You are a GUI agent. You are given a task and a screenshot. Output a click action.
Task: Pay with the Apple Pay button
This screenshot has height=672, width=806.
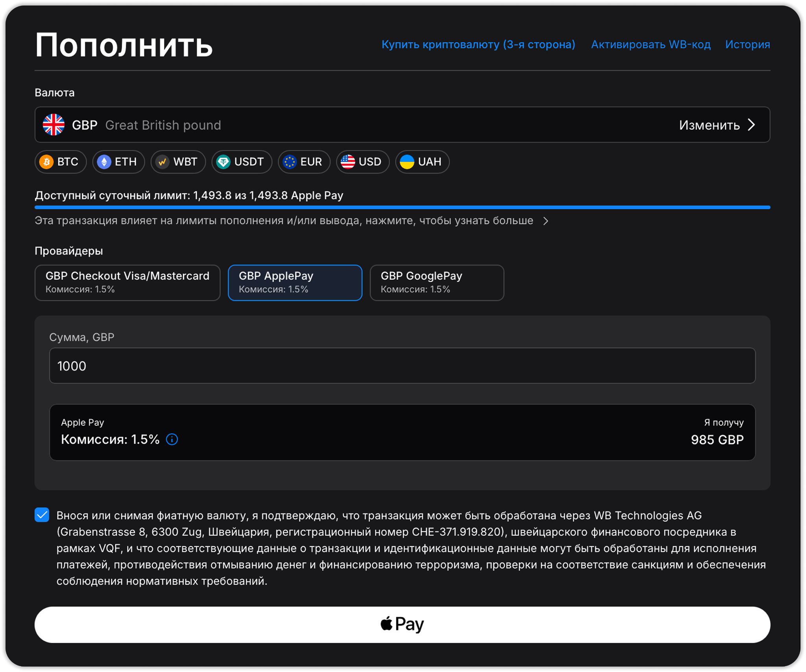coord(402,624)
